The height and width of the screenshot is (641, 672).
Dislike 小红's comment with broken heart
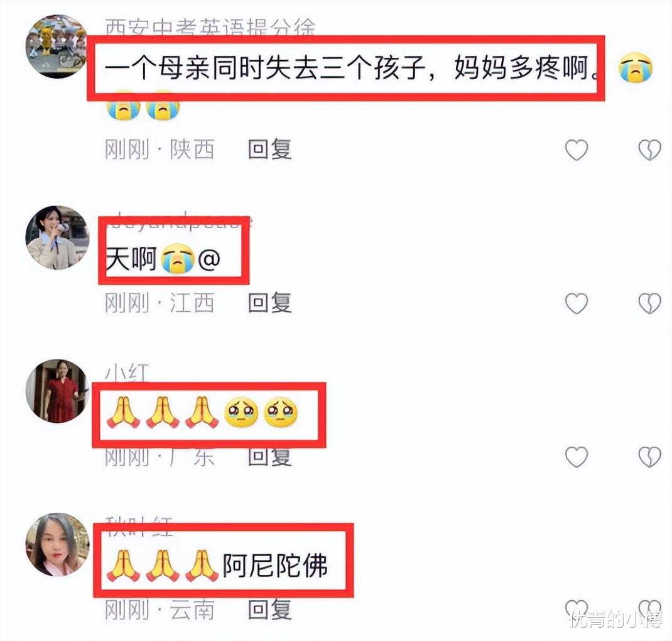650,457
